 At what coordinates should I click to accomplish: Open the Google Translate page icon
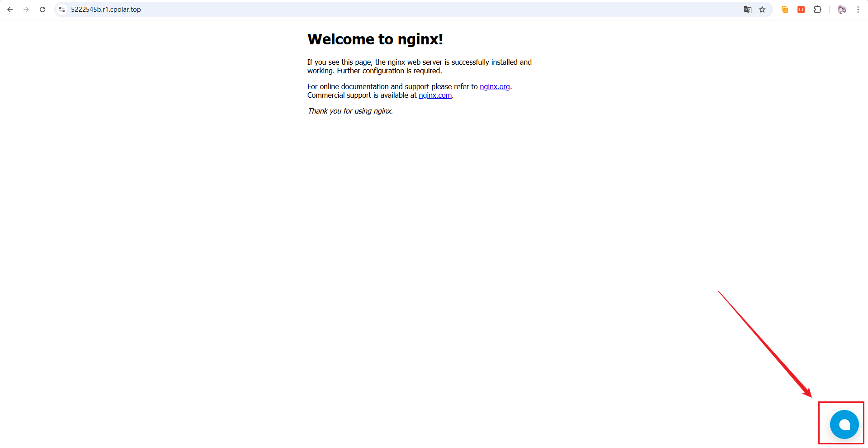tap(747, 10)
